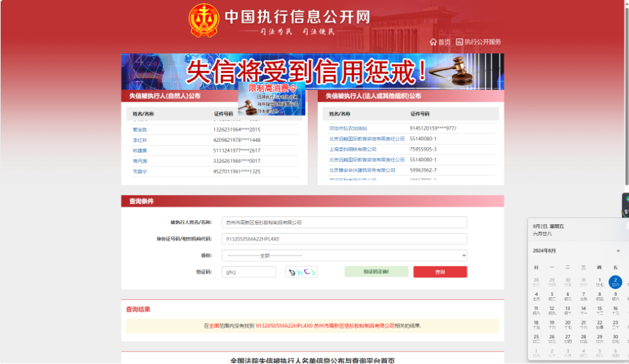Screen dimensions: 629x364
Task: Click the 身份证号码/组织机构代码 input field
Action: (x=345, y=239)
